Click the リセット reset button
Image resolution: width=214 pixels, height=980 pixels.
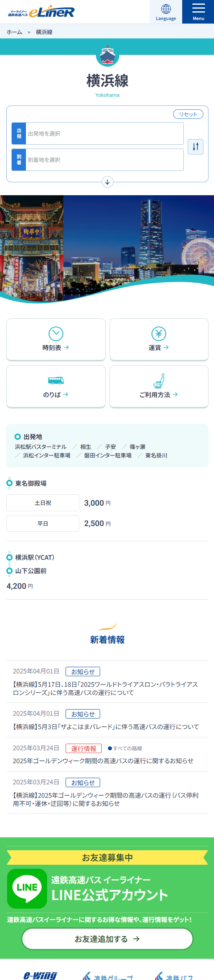click(x=188, y=114)
